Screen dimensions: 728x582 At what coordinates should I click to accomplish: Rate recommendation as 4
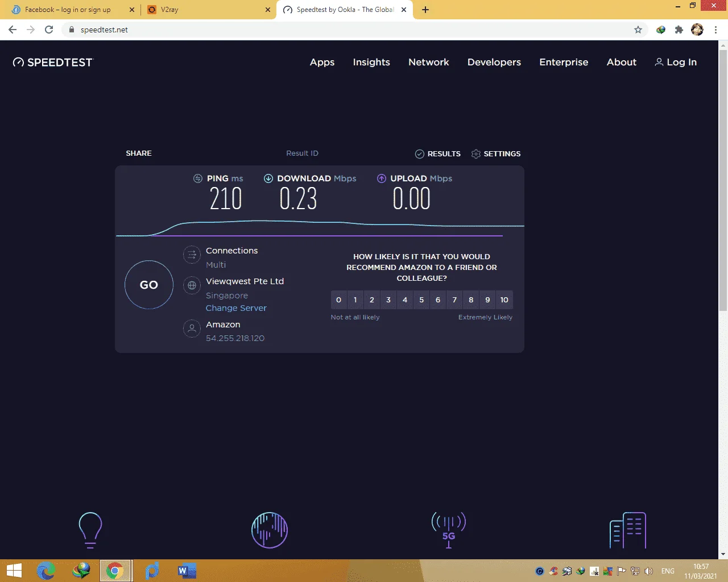pyautogui.click(x=405, y=300)
